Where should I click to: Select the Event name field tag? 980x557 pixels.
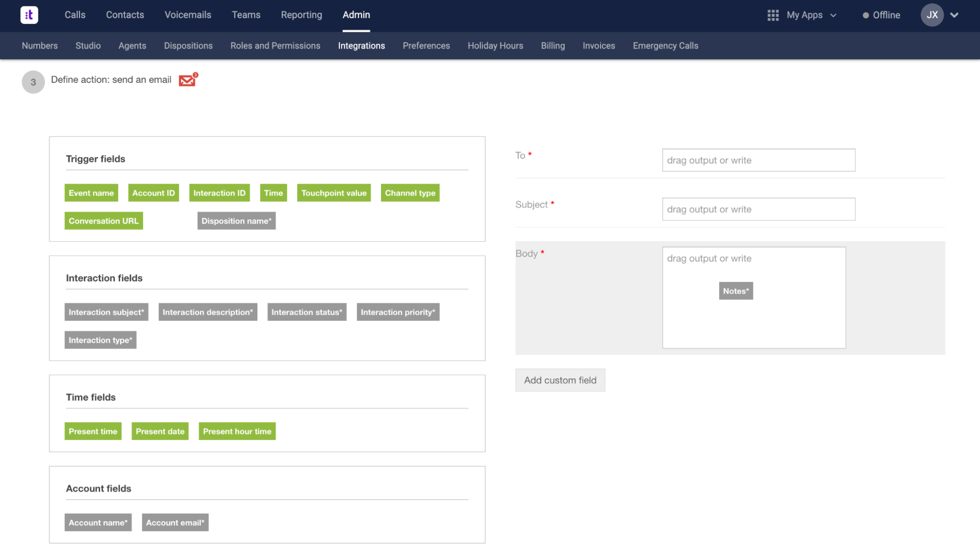[91, 193]
